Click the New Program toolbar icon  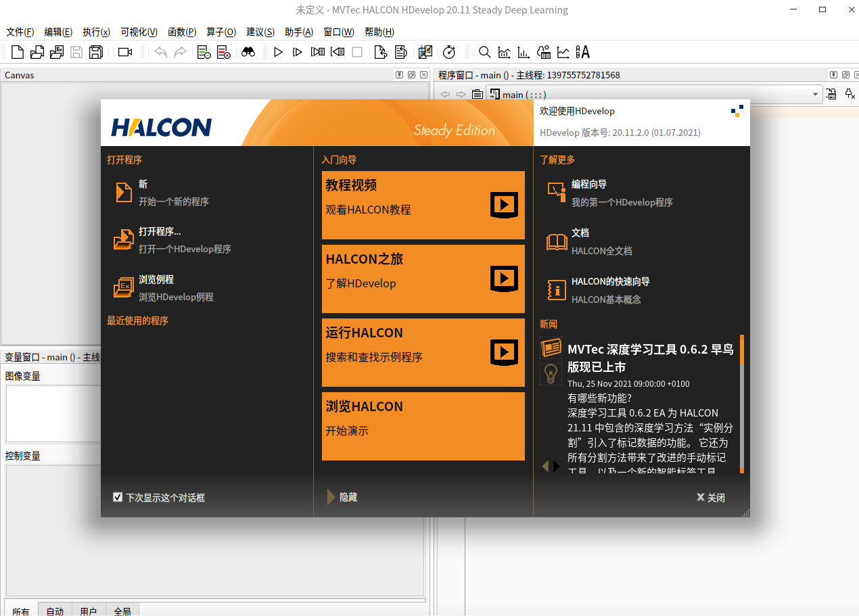18,52
